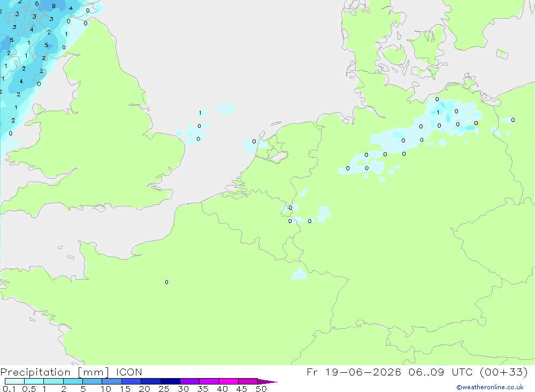
Task: Click the '0.1' legend scale label
Action: tap(9, 389)
